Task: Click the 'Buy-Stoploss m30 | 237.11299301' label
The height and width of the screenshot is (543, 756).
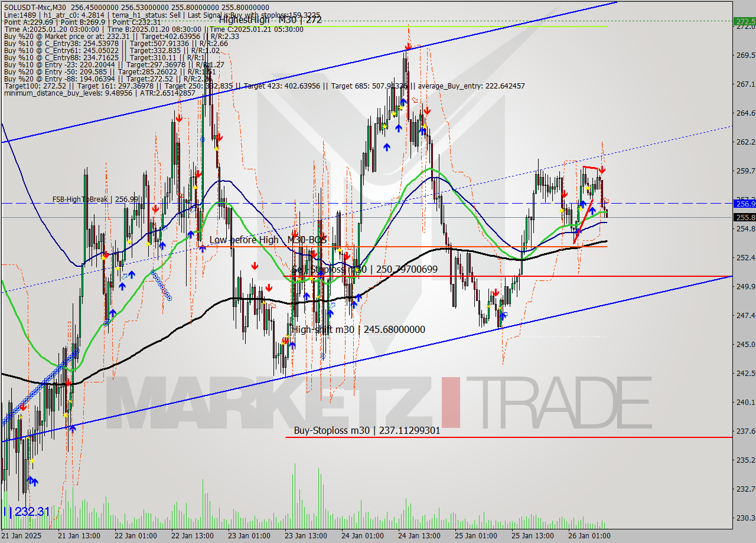Action: (x=367, y=431)
